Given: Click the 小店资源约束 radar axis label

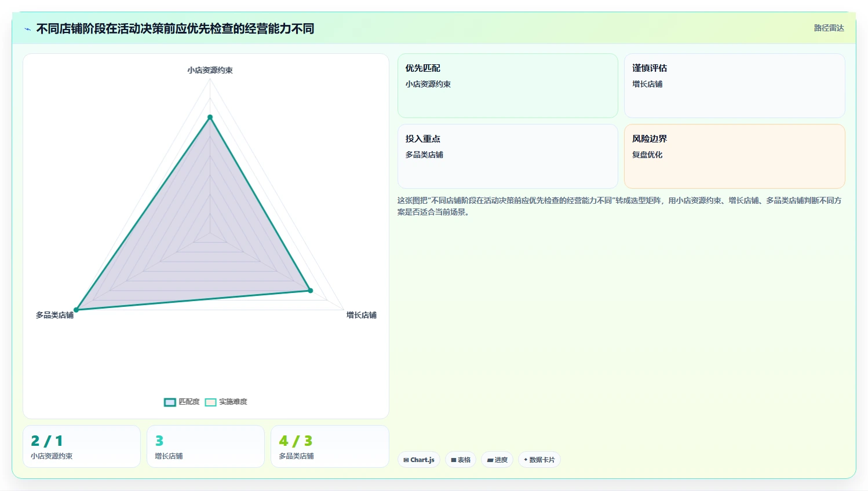Looking at the screenshot, I should (x=210, y=70).
